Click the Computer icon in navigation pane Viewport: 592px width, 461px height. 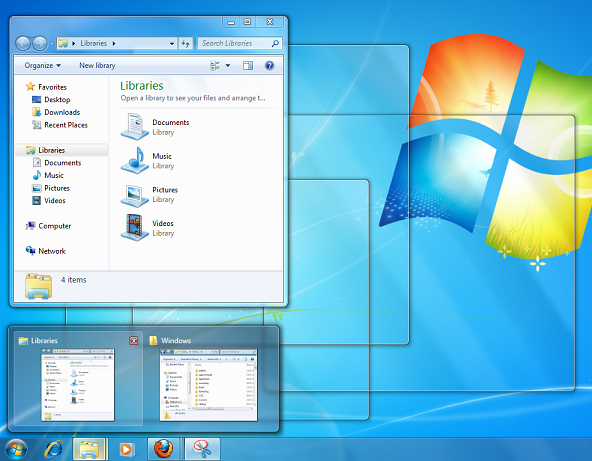(30, 226)
